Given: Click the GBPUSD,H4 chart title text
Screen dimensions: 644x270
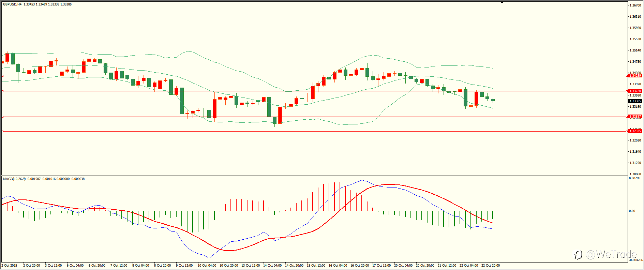Looking at the screenshot, I should click(x=12, y=4).
